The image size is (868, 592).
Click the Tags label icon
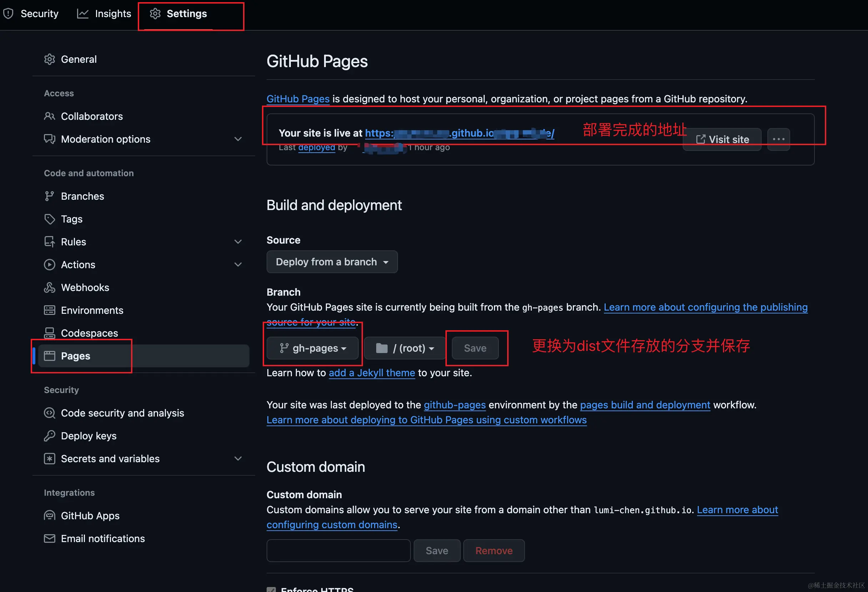(49, 219)
